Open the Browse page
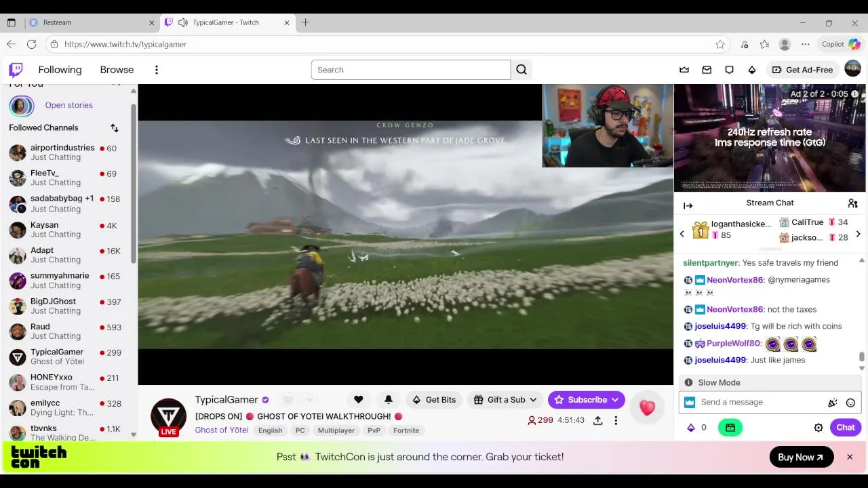Image resolution: width=868 pixels, height=488 pixels. click(117, 70)
